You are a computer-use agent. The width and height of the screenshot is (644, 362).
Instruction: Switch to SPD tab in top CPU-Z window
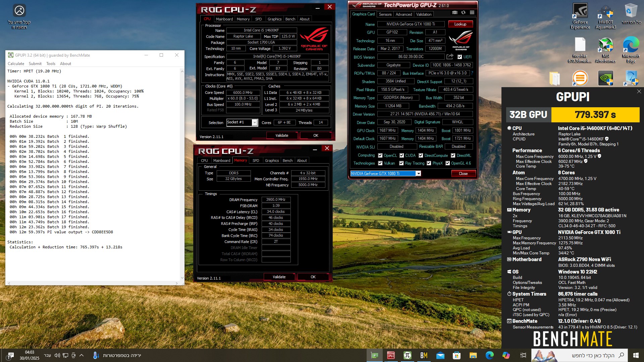[x=258, y=19]
